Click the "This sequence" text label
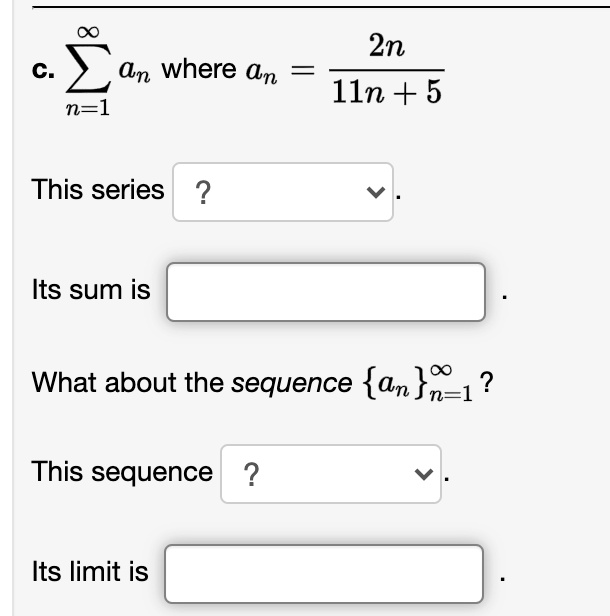The height and width of the screenshot is (616, 610). click(x=122, y=471)
